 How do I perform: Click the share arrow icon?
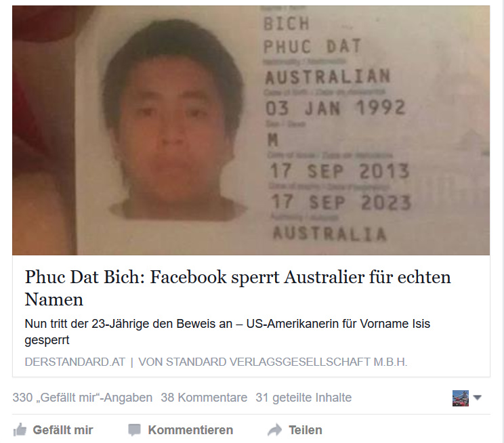click(275, 430)
